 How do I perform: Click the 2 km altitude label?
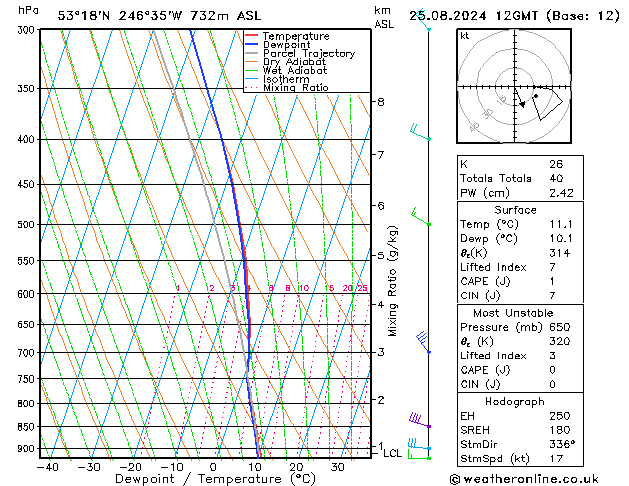(381, 400)
